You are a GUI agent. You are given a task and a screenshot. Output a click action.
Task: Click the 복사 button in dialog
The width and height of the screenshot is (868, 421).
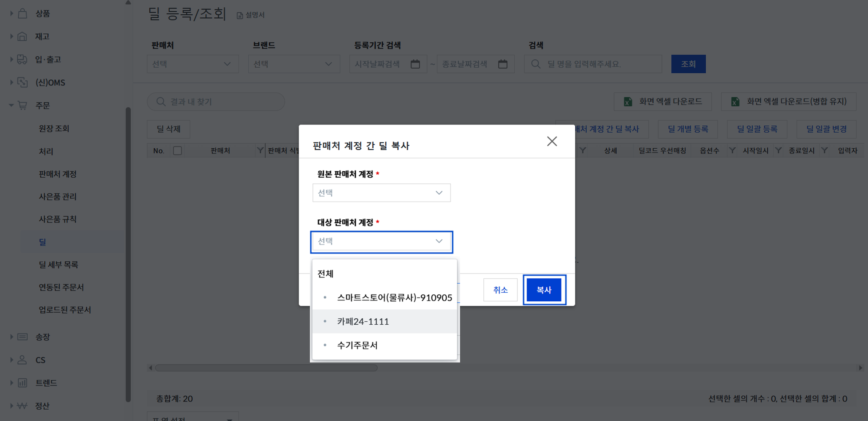[544, 290]
